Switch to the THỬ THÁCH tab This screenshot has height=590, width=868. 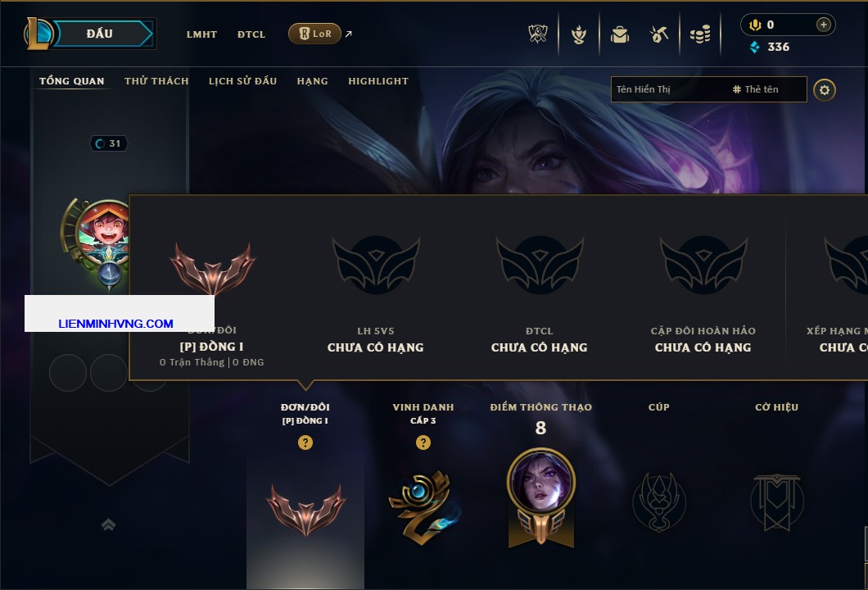point(156,81)
